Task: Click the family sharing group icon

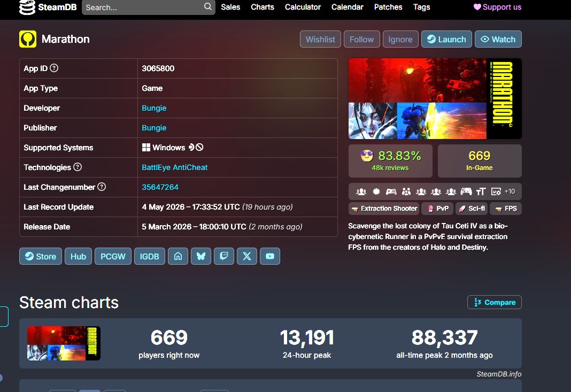Action: coord(406,191)
